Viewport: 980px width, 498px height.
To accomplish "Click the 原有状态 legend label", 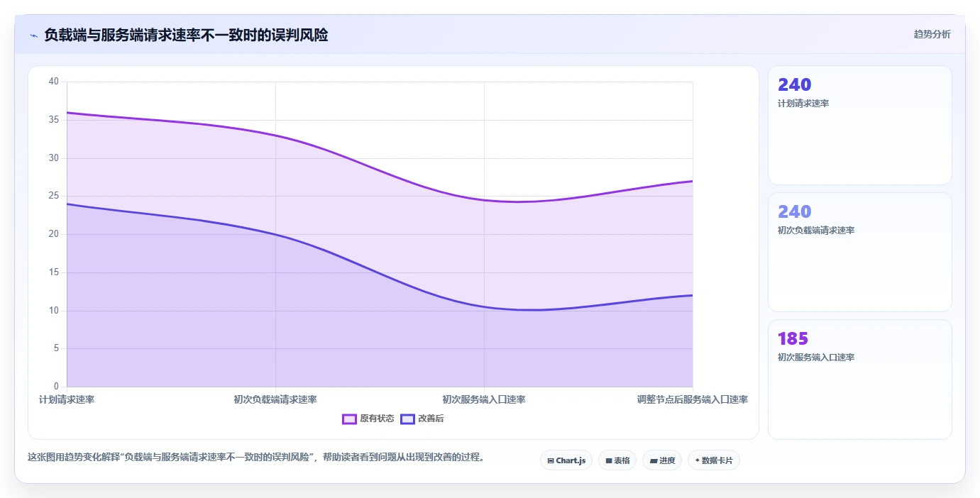I will [377, 419].
